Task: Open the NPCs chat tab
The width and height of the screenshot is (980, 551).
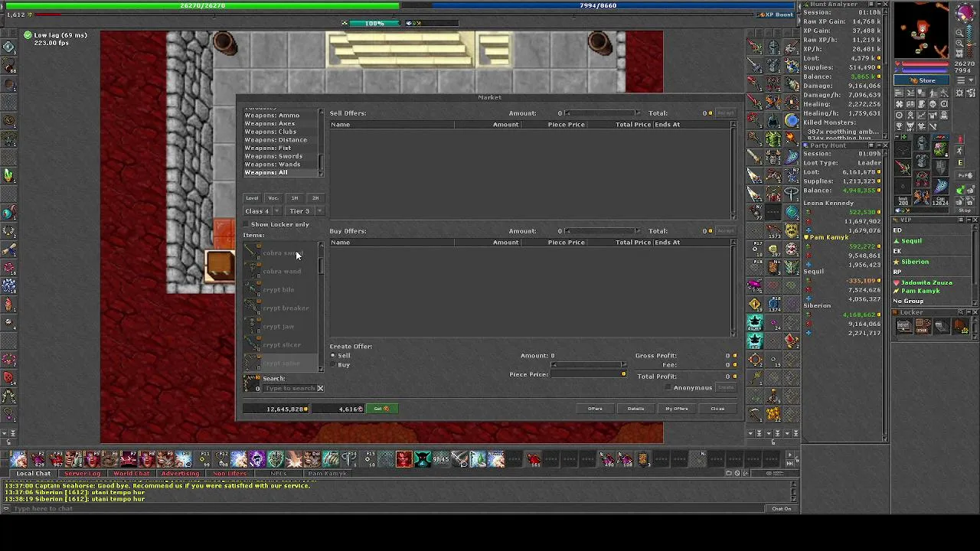Action: pyautogui.click(x=278, y=474)
